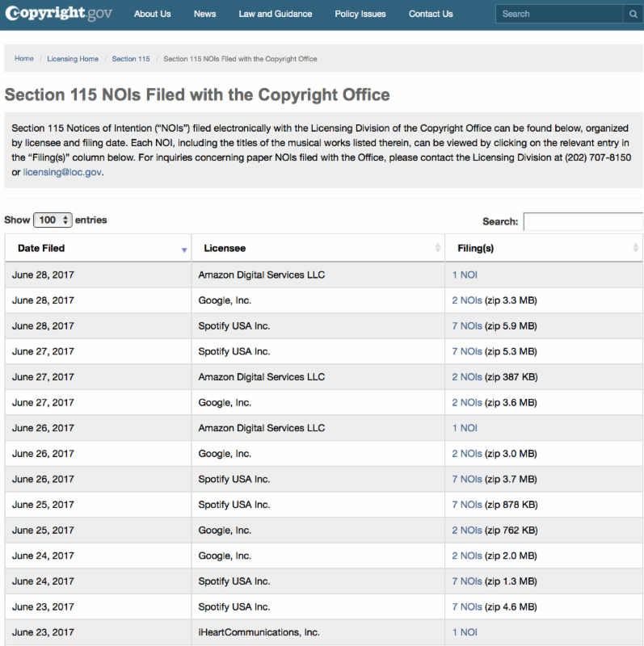Click the table Search input box
The height and width of the screenshot is (646, 644).
583,221
